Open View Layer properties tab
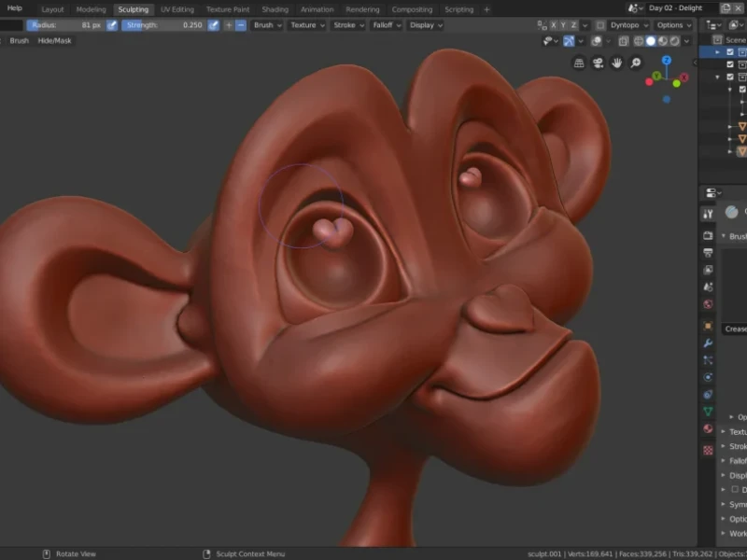 coord(708,270)
